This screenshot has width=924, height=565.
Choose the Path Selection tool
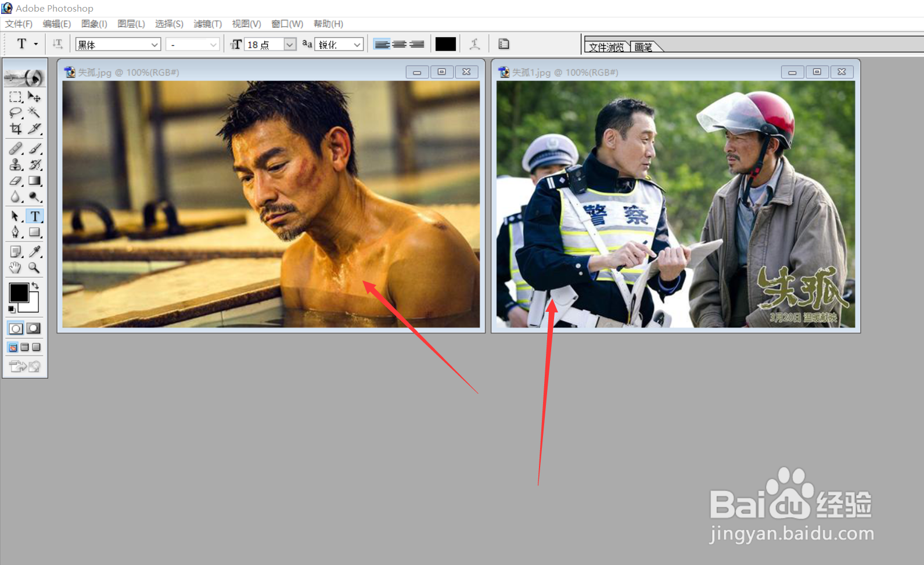(16, 217)
